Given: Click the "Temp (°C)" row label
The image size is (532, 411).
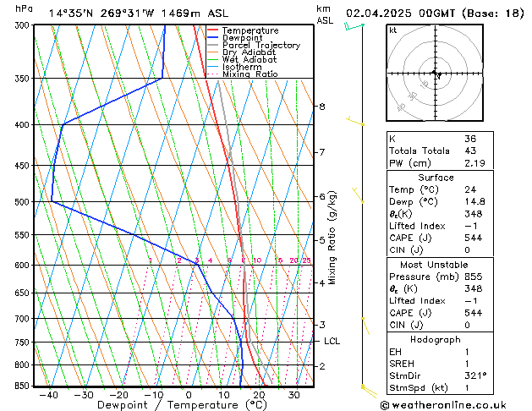Looking at the screenshot, I should (x=414, y=190).
